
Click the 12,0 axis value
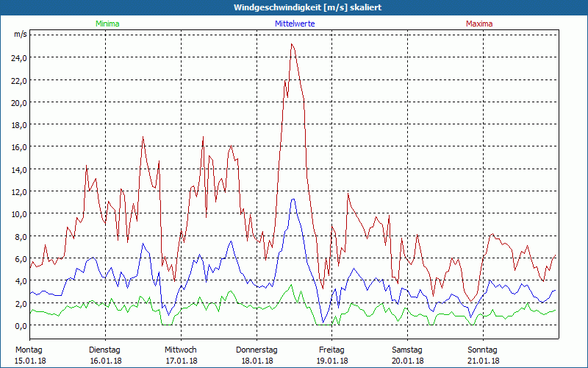[19, 192]
